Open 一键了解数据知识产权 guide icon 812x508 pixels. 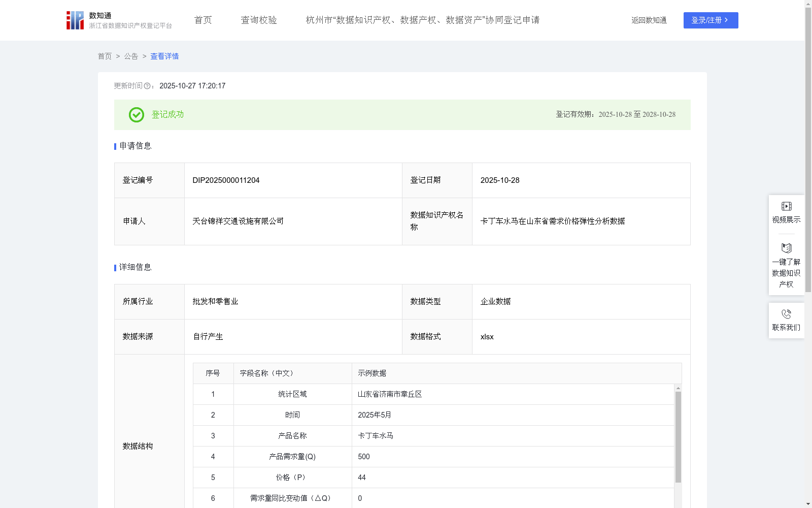pos(787,248)
